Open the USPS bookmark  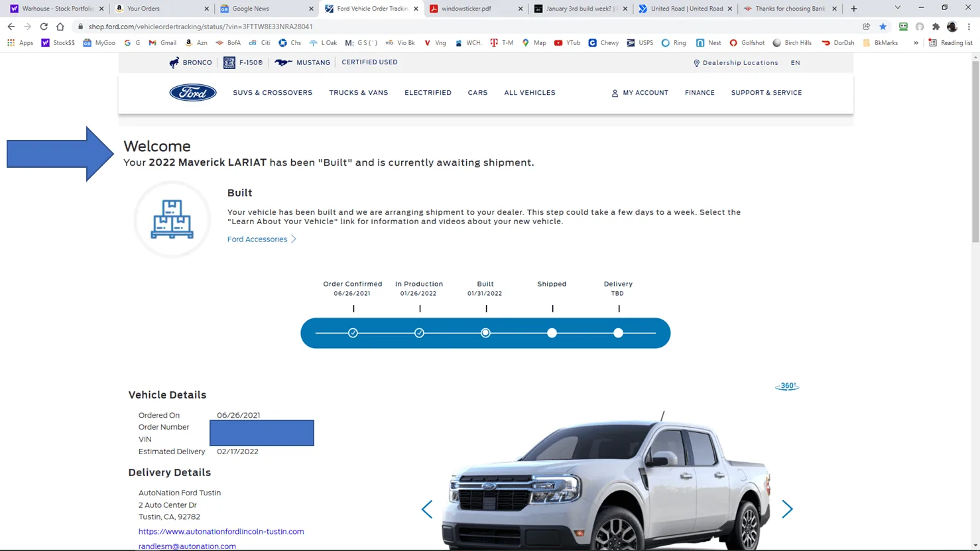click(640, 42)
